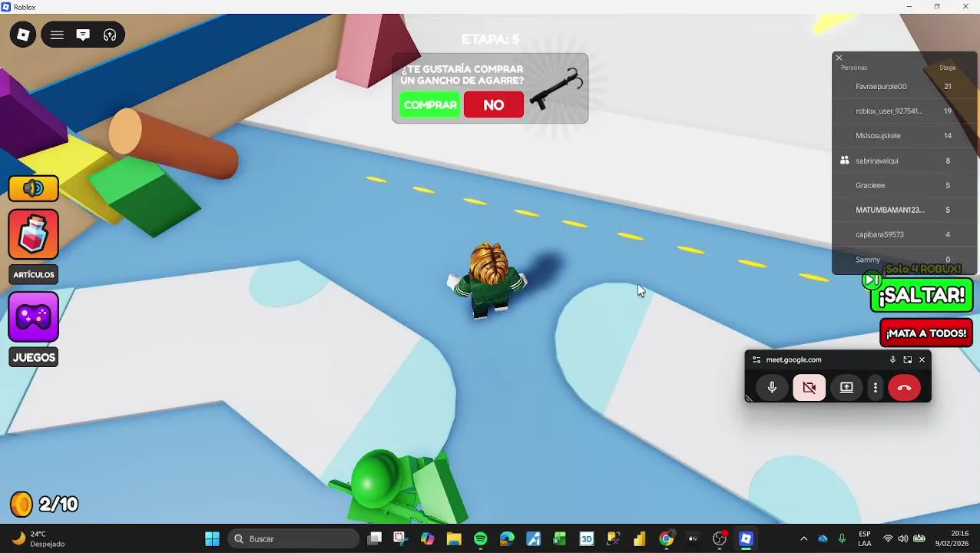Viewport: 980px width, 553px height.
Task: Select player capibara59573 in the leaderboard
Action: click(904, 234)
